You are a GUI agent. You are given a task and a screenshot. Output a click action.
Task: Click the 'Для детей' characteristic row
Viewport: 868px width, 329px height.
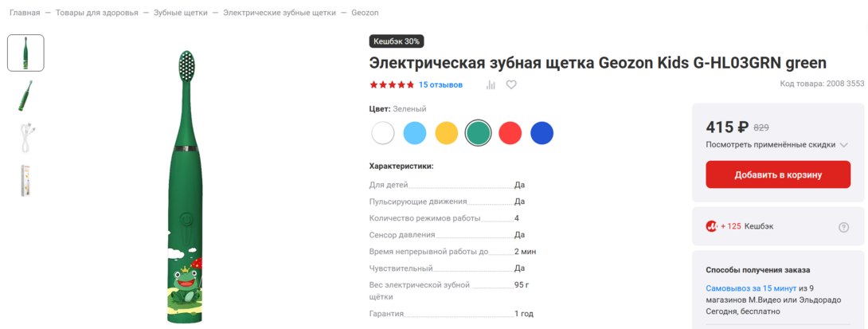[448, 185]
